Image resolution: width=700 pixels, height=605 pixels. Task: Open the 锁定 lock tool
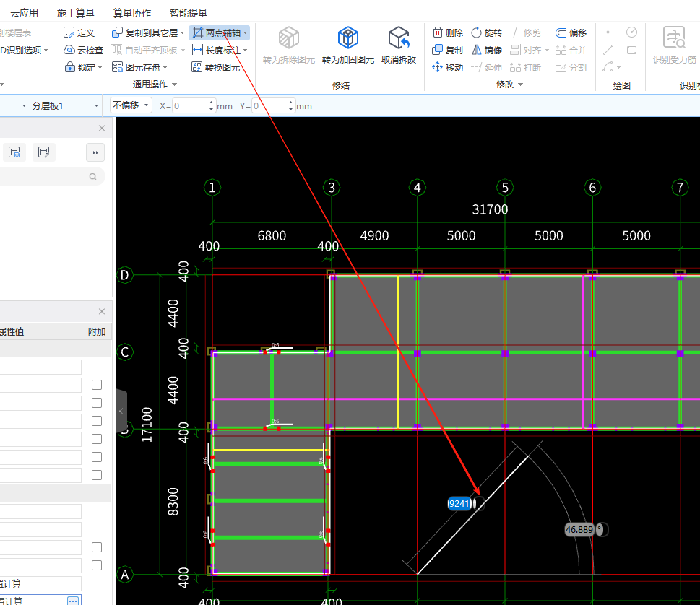(x=81, y=67)
